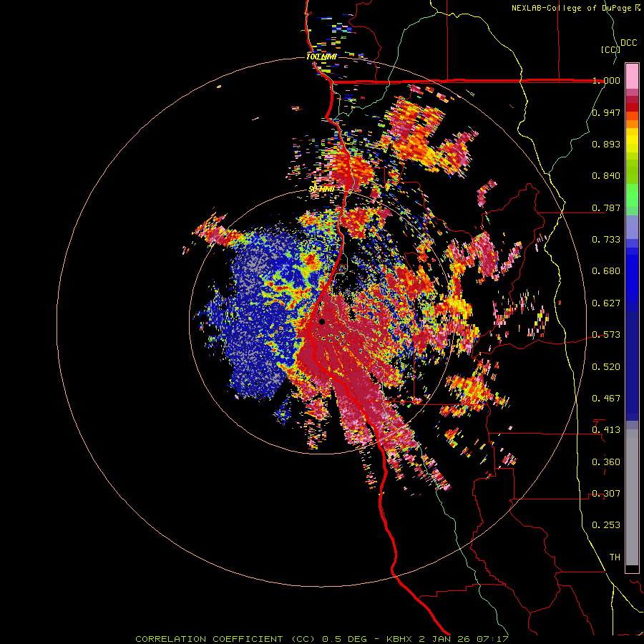644x644 pixels.
Task: Click the dark navy segment of the color bar
Action: click(632, 366)
